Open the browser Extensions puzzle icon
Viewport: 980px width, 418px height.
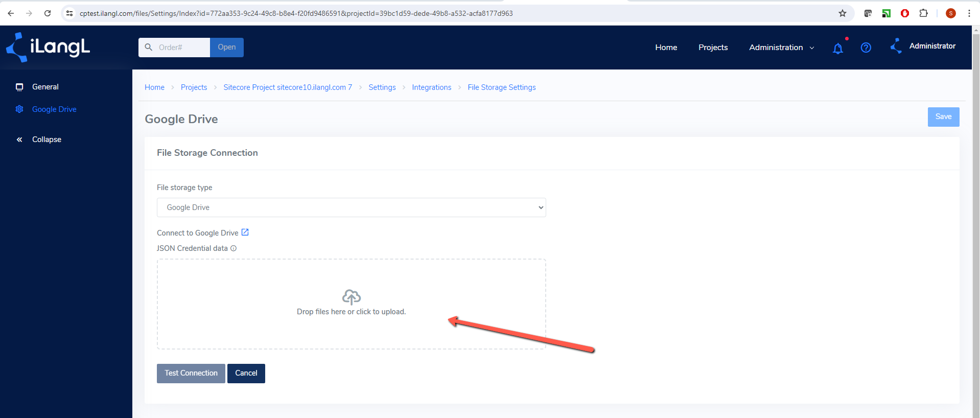tap(923, 13)
